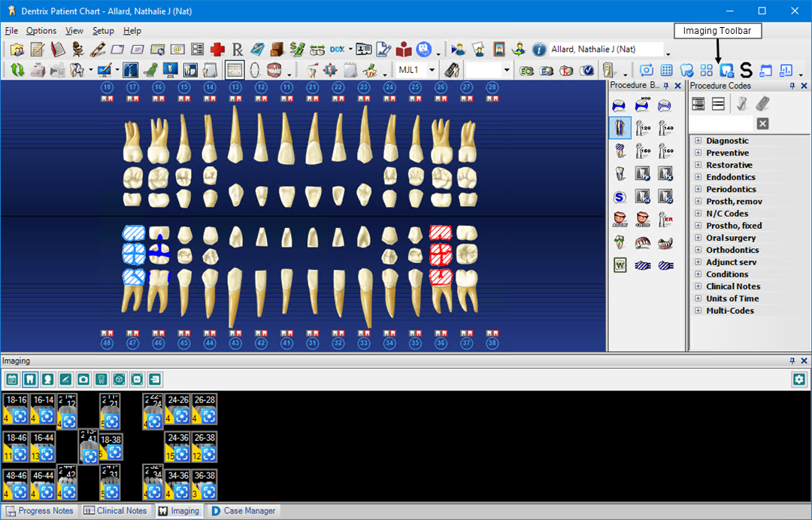The width and height of the screenshot is (812, 520).
Task: Toggle the completed checkmark status button
Action: pos(587,71)
